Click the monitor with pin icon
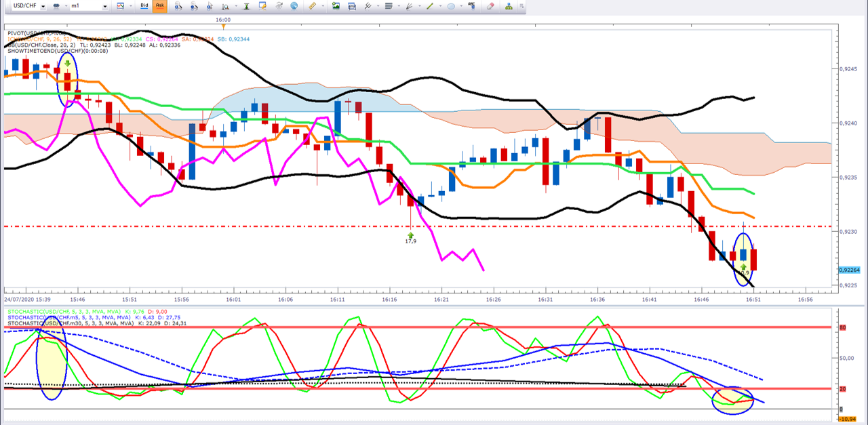868x425 pixels. click(262, 6)
